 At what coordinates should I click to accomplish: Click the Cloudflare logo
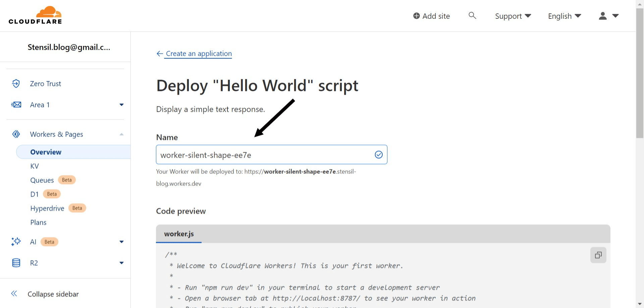click(35, 15)
